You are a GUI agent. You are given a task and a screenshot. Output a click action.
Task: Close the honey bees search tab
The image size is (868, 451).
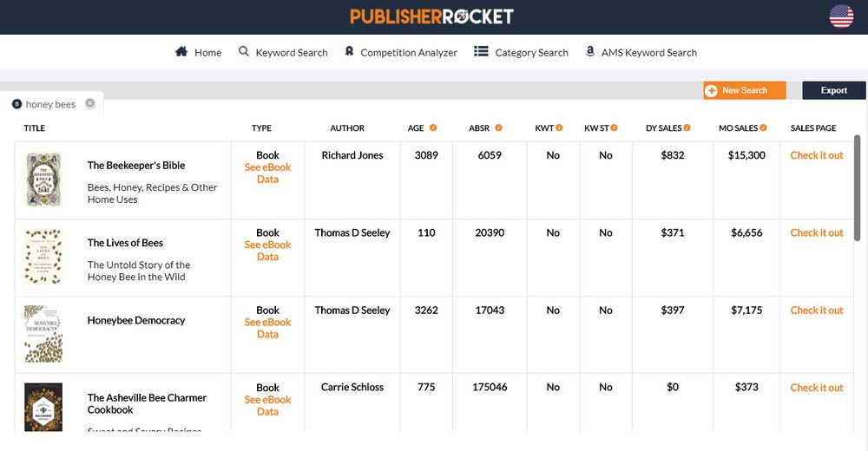pos(89,103)
